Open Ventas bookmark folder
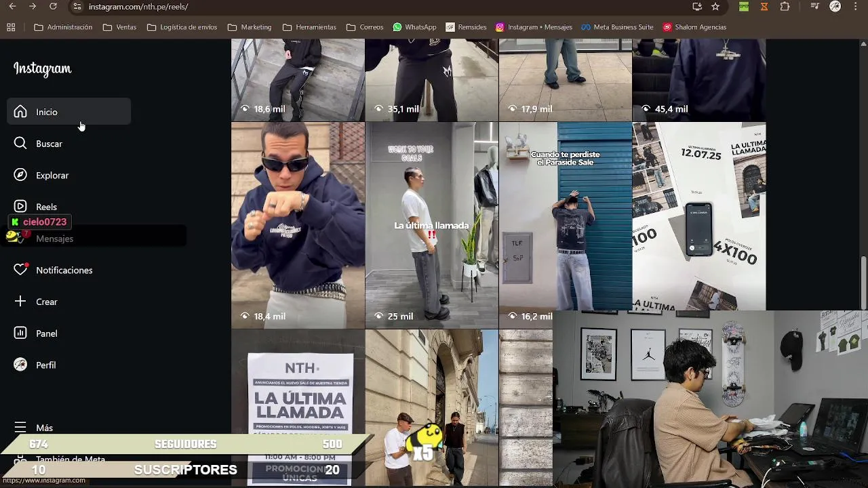The width and height of the screenshot is (868, 488). [x=119, y=27]
